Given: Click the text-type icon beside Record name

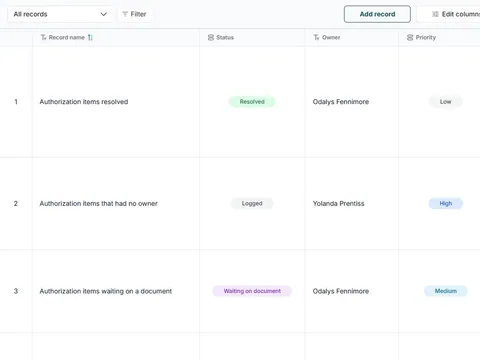Looking at the screenshot, I should point(43,37).
